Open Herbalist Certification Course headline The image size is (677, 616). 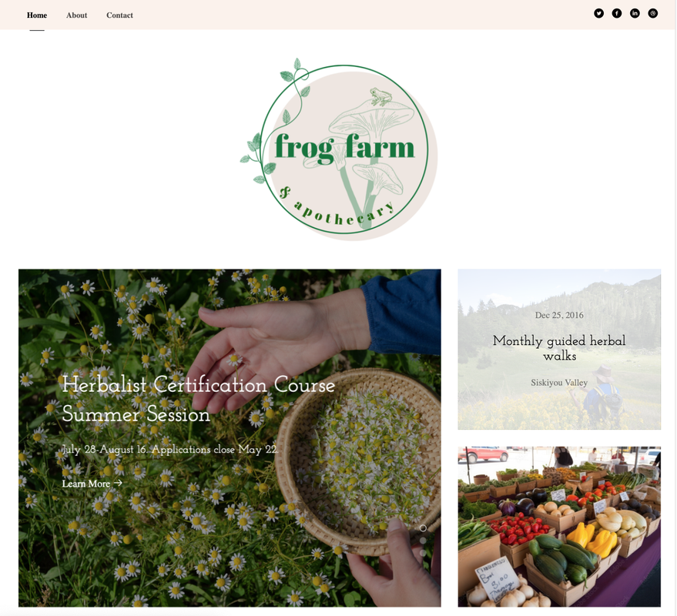pos(198,400)
